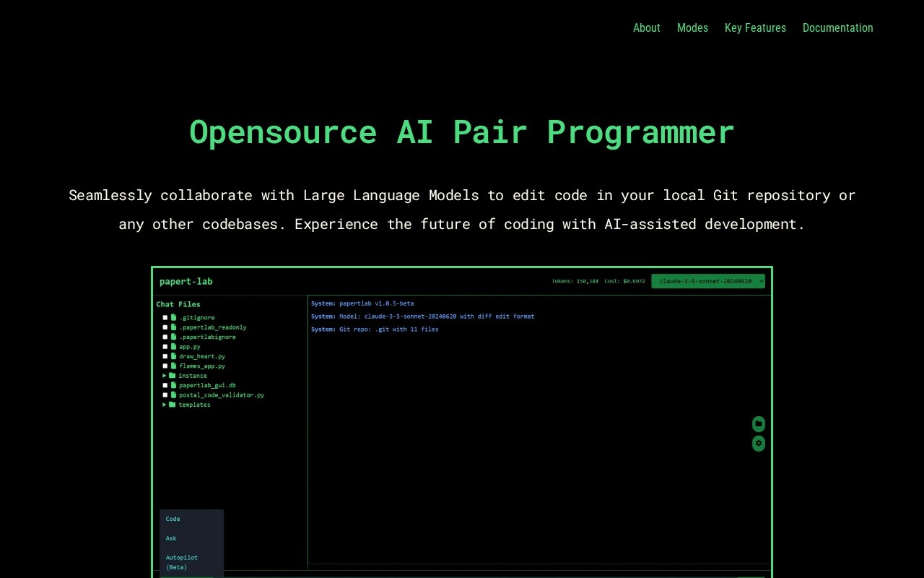This screenshot has width=924, height=578.
Task: Click the templates folder icon
Action: tap(173, 405)
